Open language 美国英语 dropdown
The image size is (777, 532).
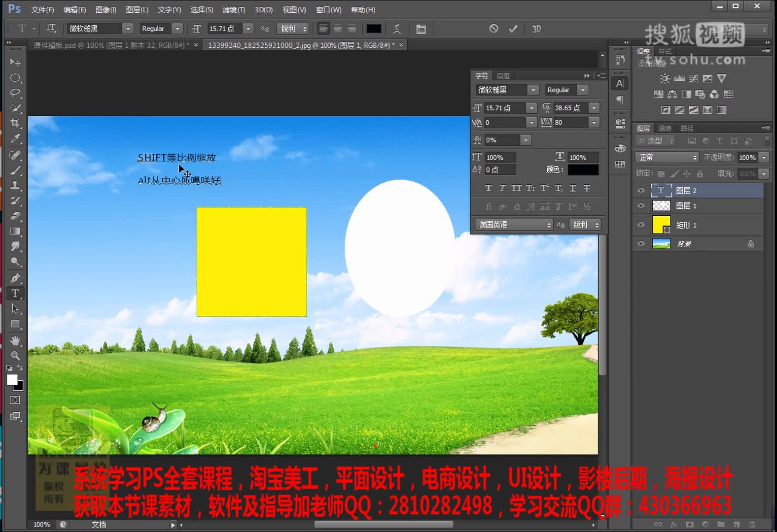[x=514, y=225]
